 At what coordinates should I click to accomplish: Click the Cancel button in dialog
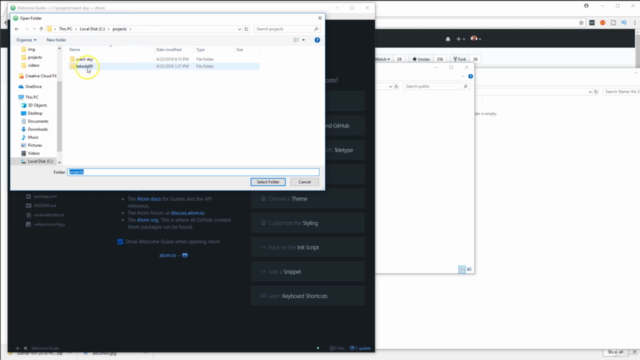coord(304,182)
